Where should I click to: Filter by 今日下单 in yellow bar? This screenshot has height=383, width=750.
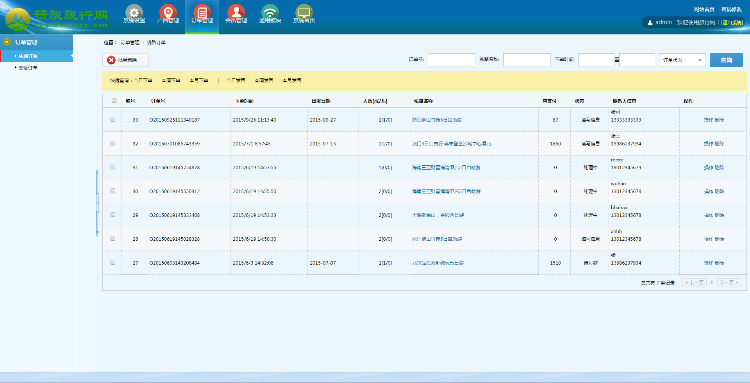[142, 81]
